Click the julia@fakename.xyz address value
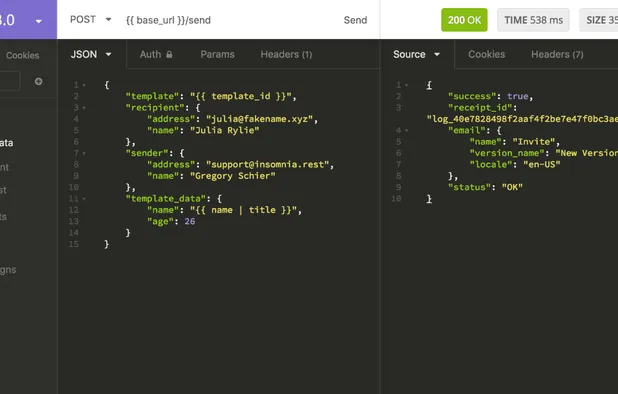The height and width of the screenshot is (394, 618). coord(259,119)
